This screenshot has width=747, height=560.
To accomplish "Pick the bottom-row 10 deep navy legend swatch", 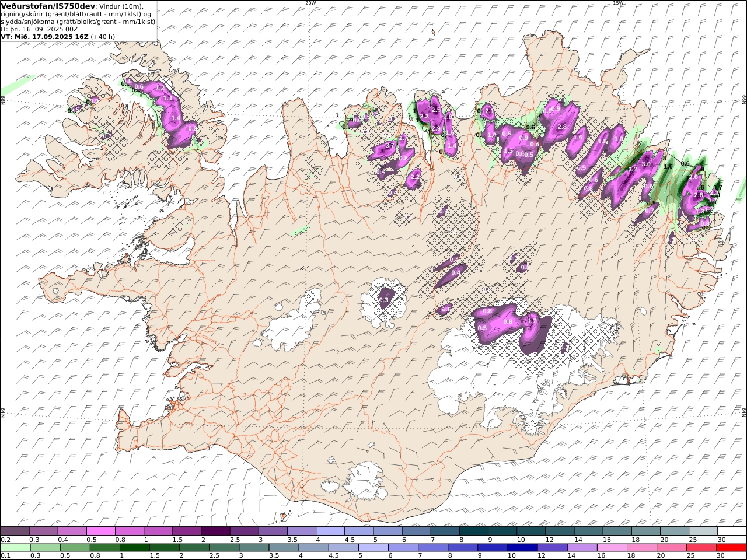I will [523, 547].
